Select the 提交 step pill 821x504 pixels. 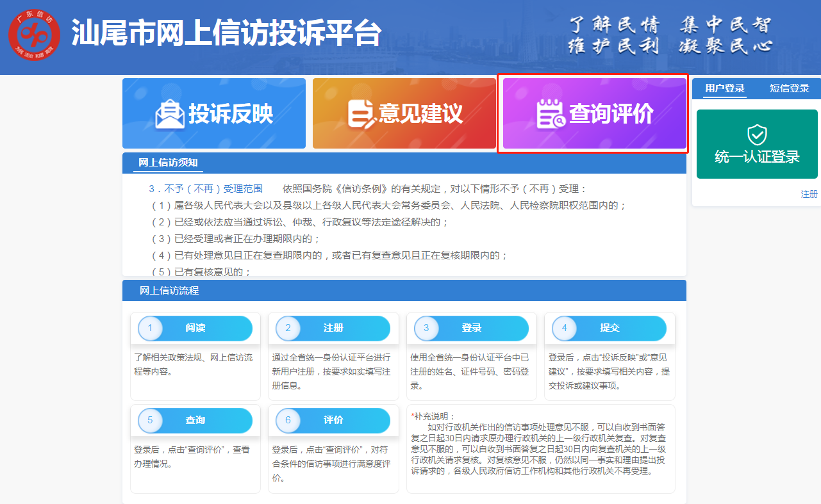[610, 328]
